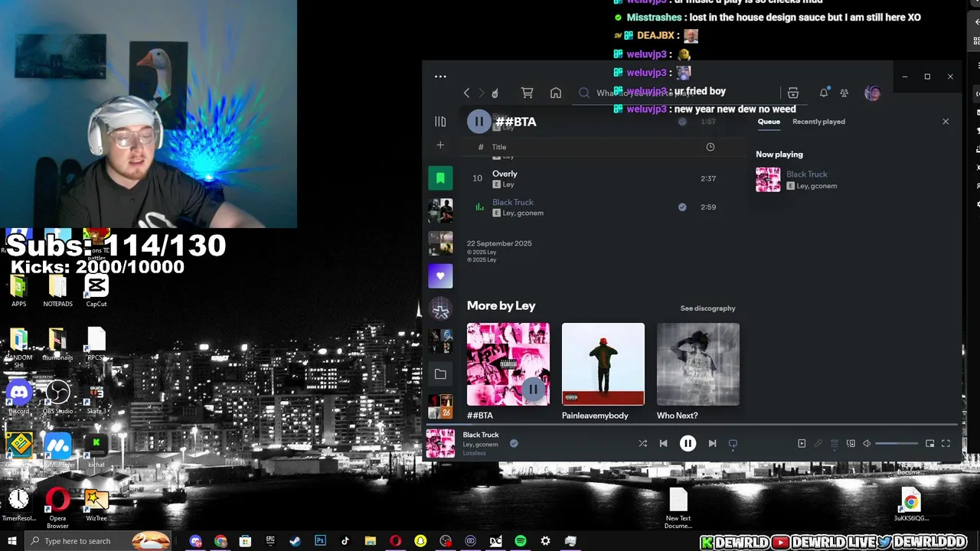Open Photoshop from the taskbar
This screenshot has height=551, width=980.
tap(320, 541)
